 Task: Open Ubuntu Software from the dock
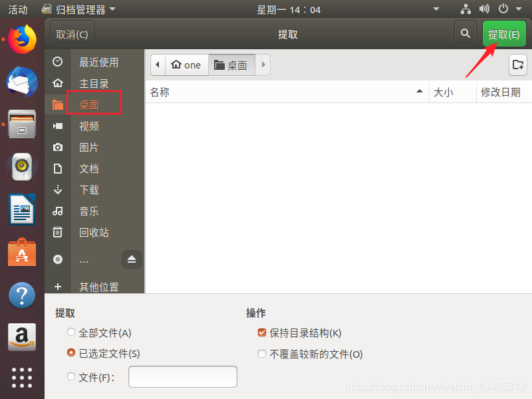click(22, 252)
